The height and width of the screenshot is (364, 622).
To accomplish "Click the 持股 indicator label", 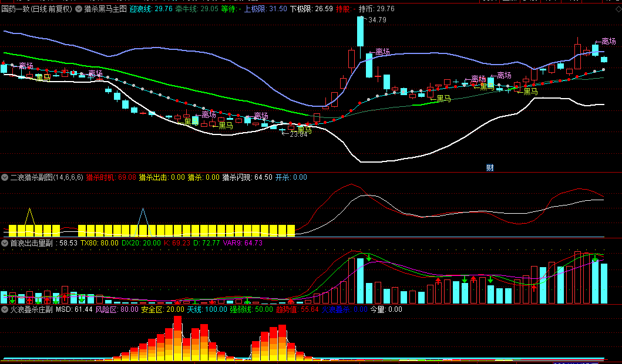I will click(345, 9).
